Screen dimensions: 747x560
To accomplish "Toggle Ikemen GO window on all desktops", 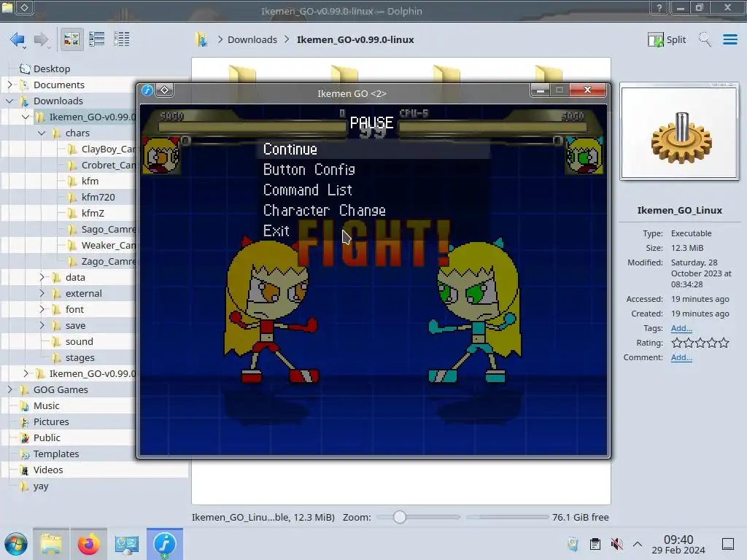I will click(x=164, y=90).
